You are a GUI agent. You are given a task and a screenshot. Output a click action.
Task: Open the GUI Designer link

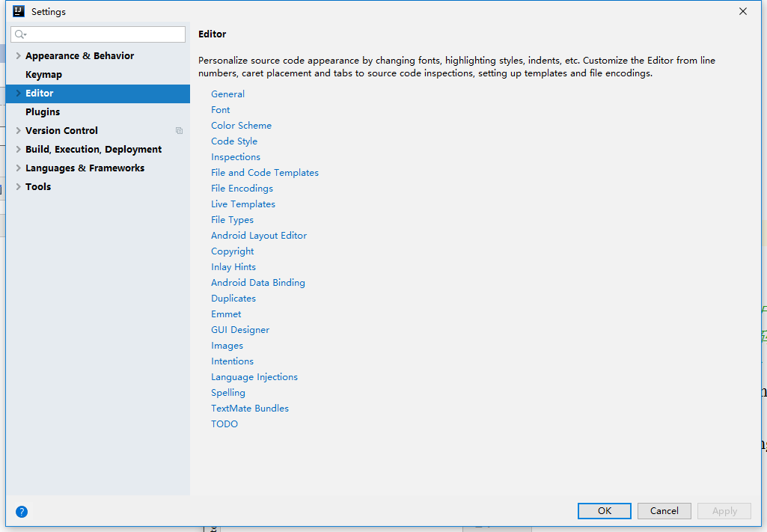[240, 329]
